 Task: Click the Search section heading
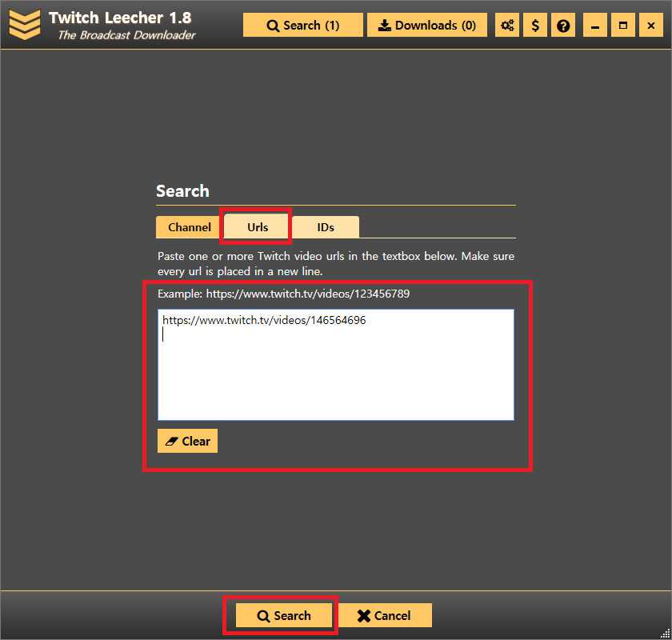182,191
